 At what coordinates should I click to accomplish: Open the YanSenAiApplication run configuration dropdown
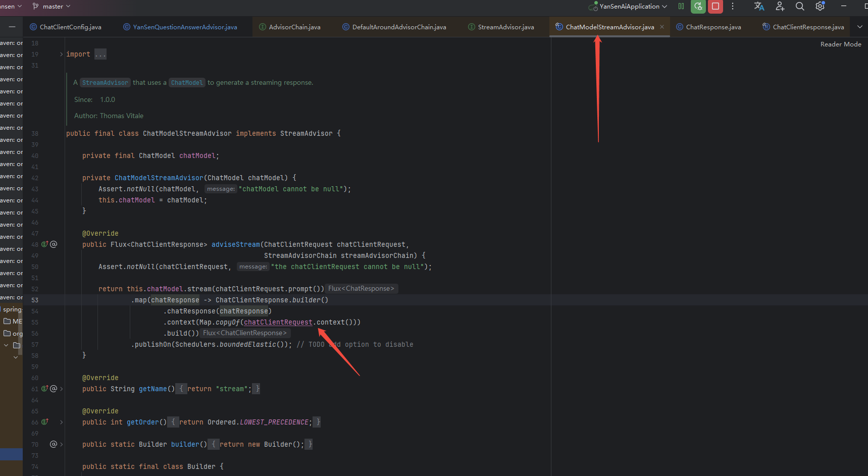tap(629, 7)
